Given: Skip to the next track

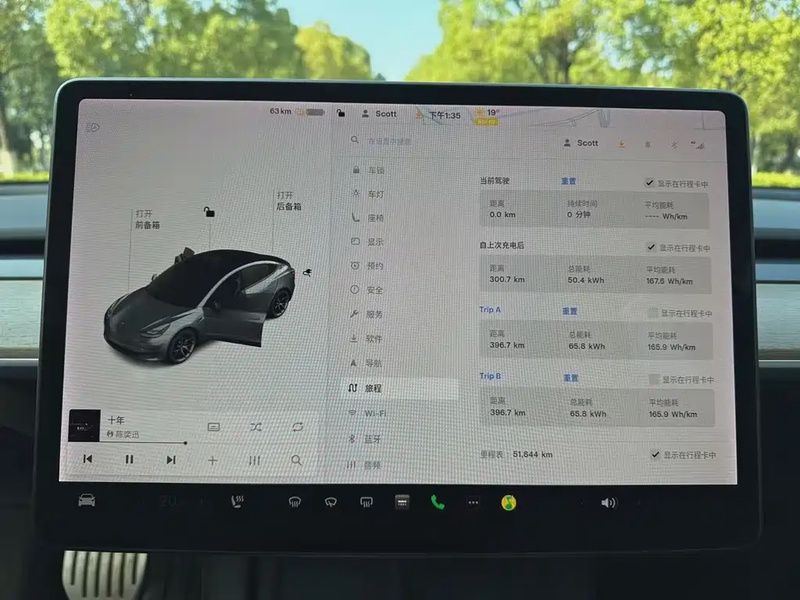Looking at the screenshot, I should [x=171, y=459].
